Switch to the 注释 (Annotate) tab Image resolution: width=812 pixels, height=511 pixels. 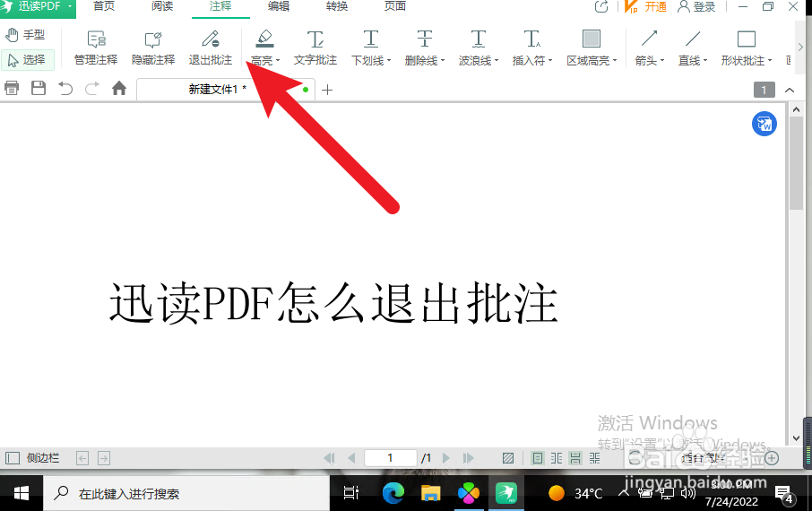(220, 6)
